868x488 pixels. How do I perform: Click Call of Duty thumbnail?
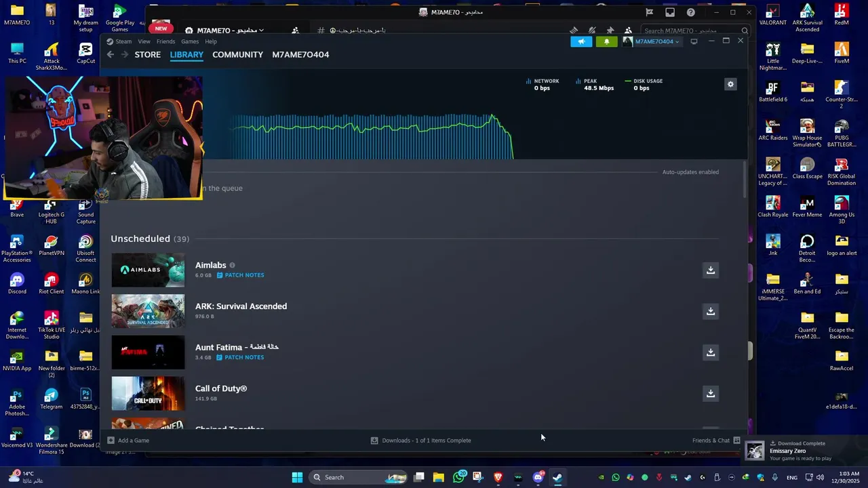pos(148,393)
